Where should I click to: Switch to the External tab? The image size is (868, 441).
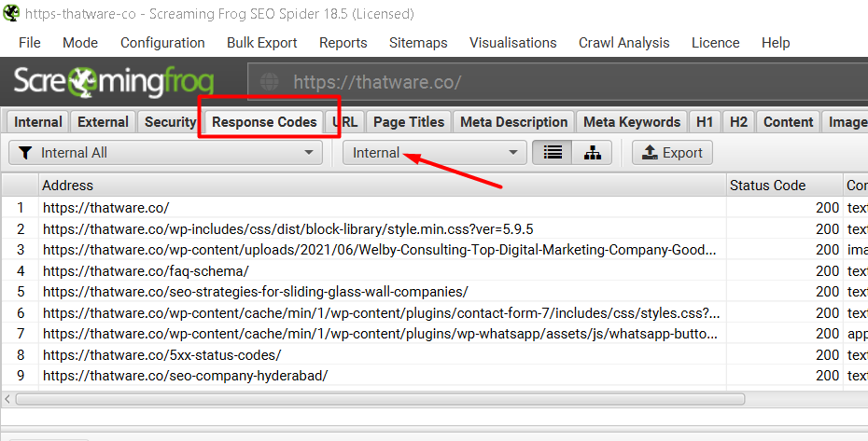(103, 122)
